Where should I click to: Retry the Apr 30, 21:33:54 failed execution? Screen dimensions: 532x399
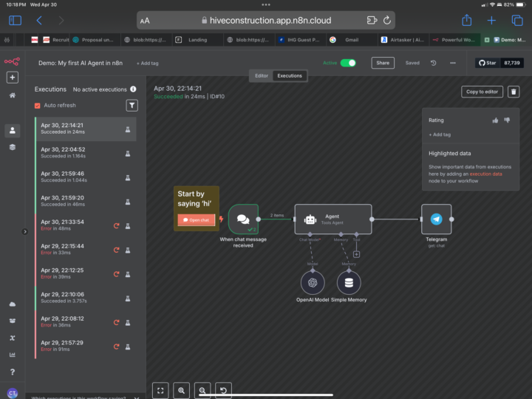pos(116,225)
